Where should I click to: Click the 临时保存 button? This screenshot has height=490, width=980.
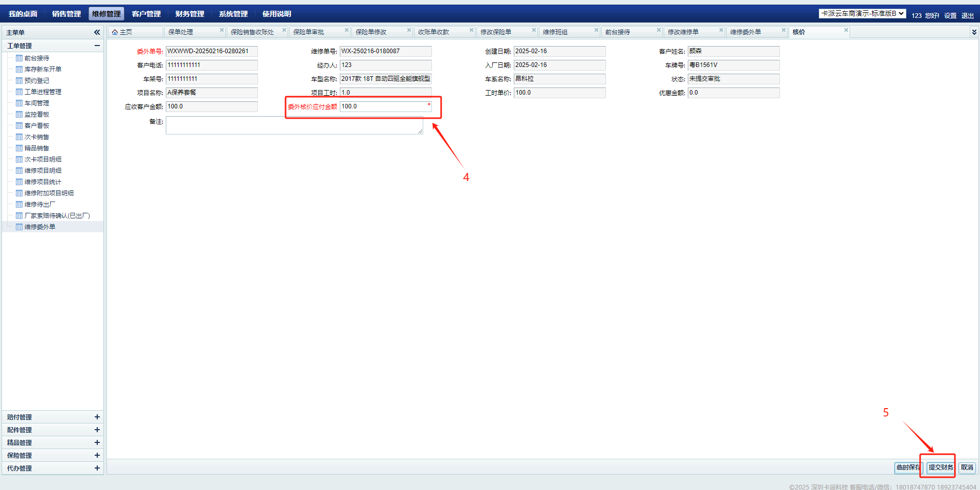908,467
